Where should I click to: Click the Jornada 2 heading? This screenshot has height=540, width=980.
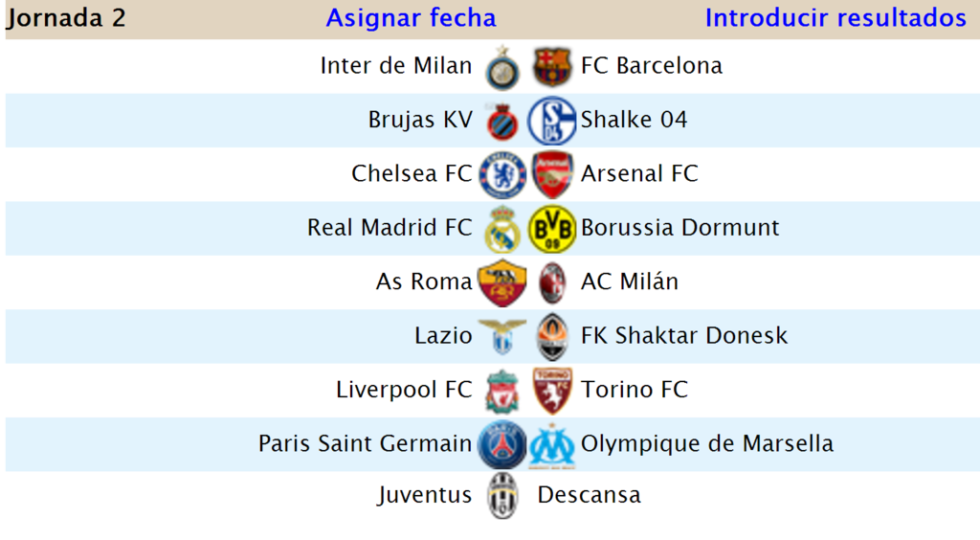(x=66, y=18)
